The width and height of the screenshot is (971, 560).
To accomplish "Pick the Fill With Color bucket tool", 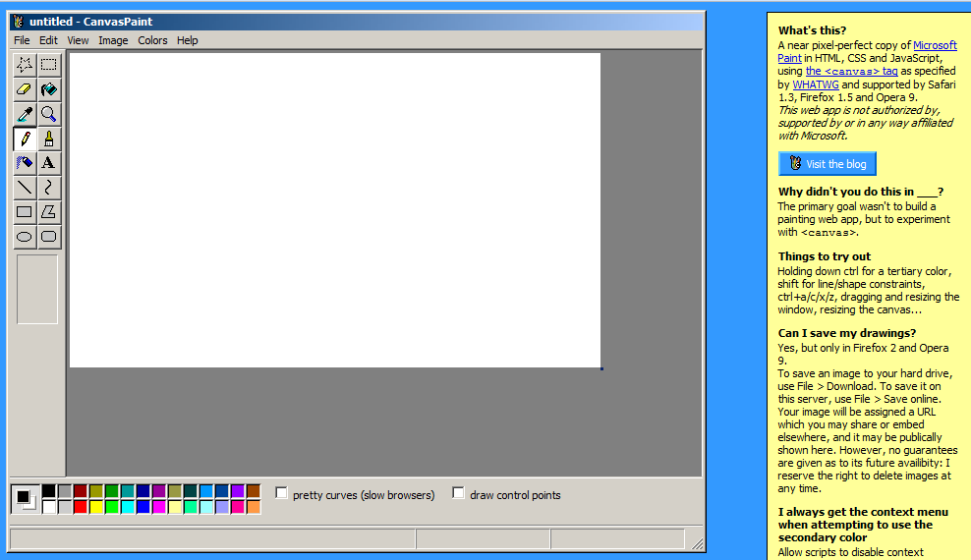I will 49,89.
